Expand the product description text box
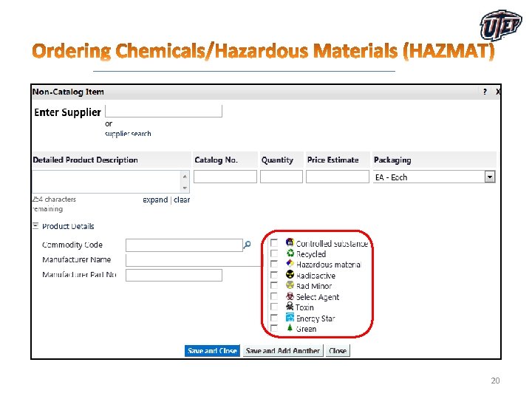This screenshot has width=532, height=399. pyautogui.click(x=155, y=199)
